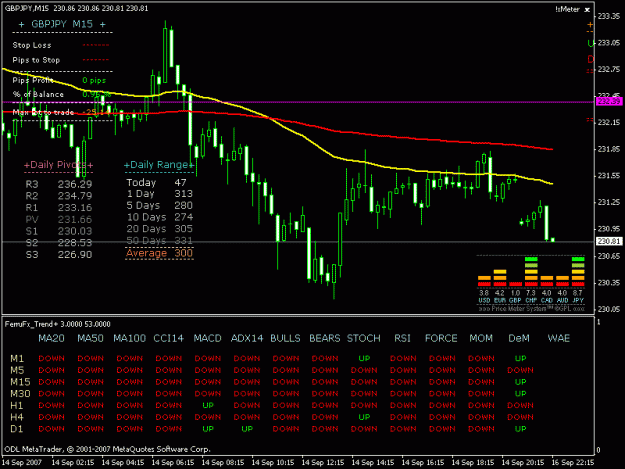Click the current price tag 230.81
The width and height of the screenshot is (625, 469).
(x=608, y=241)
